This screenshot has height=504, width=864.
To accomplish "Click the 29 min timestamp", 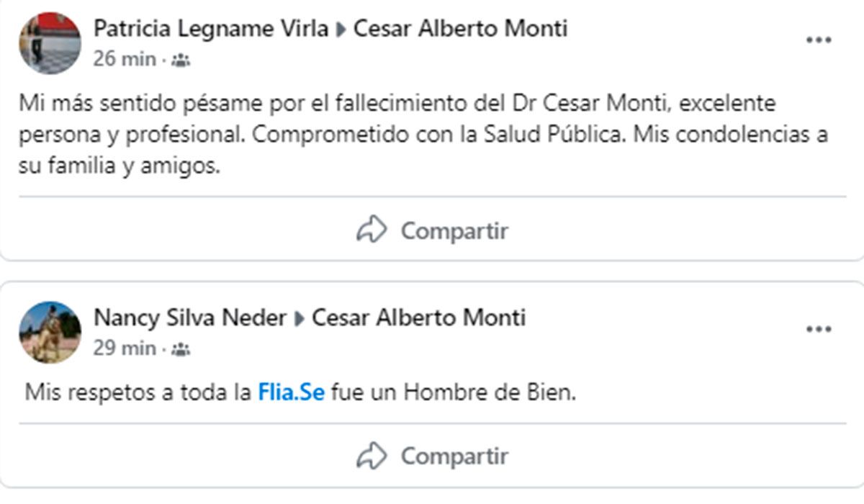I will tap(125, 348).
